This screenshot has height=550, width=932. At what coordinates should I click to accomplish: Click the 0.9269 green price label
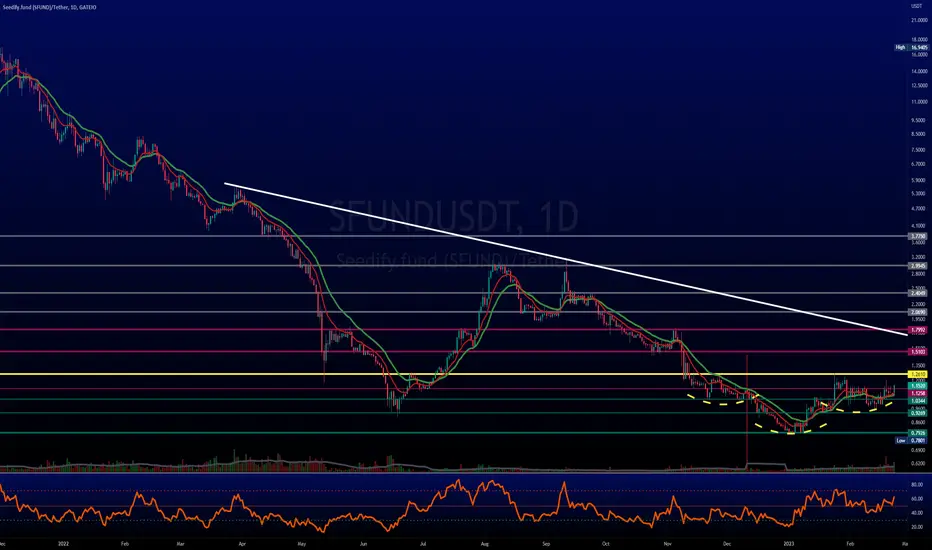(918, 413)
